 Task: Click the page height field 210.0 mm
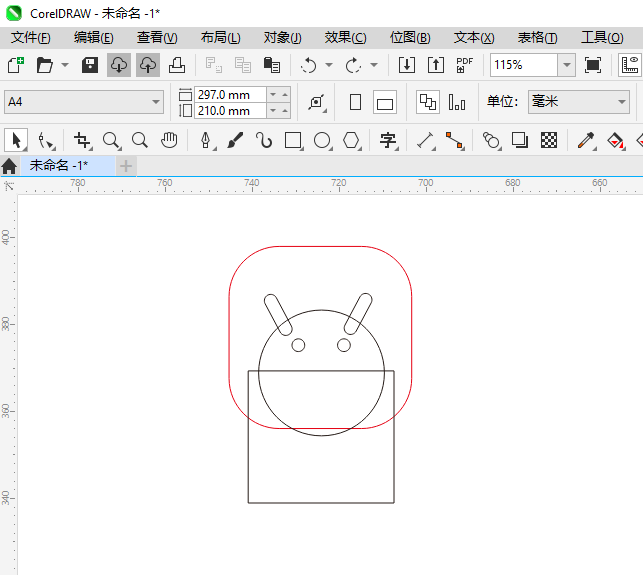point(230,111)
